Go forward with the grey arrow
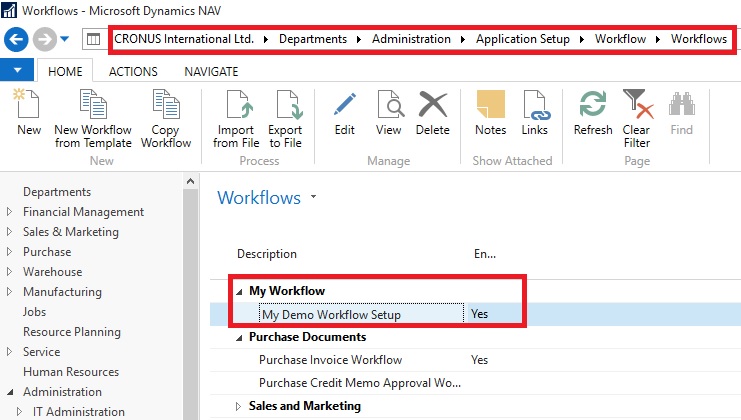This screenshot has height=420, width=741. coord(44,39)
